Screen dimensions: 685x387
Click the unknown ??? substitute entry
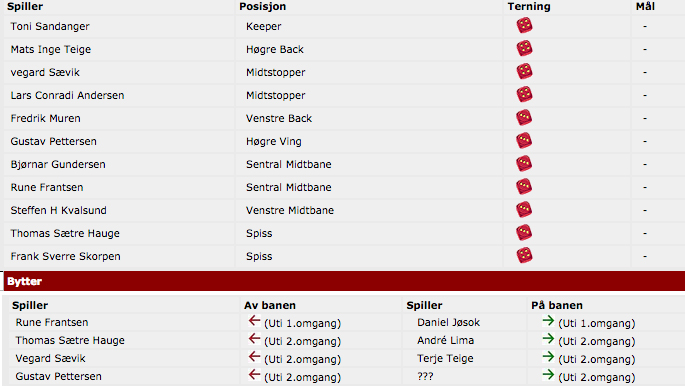tap(425, 376)
